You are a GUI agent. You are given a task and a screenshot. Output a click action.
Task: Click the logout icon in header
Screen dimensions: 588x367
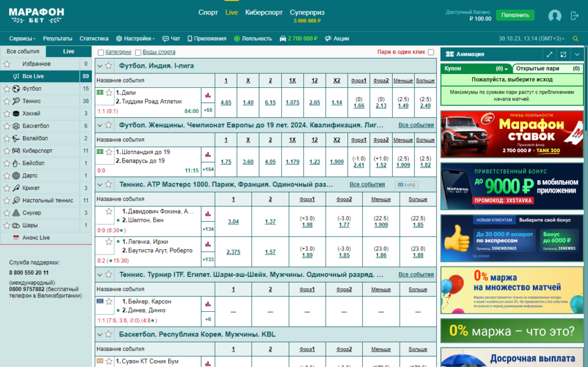pyautogui.click(x=574, y=16)
